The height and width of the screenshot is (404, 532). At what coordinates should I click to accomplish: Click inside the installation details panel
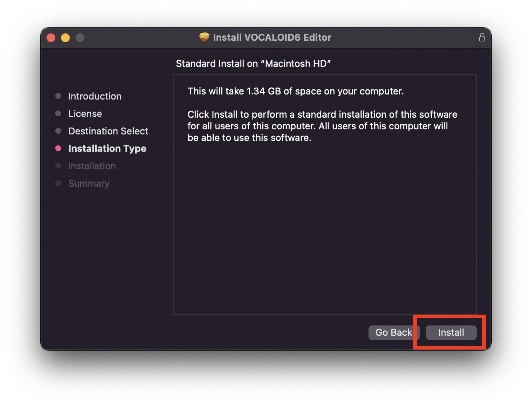pos(325,218)
